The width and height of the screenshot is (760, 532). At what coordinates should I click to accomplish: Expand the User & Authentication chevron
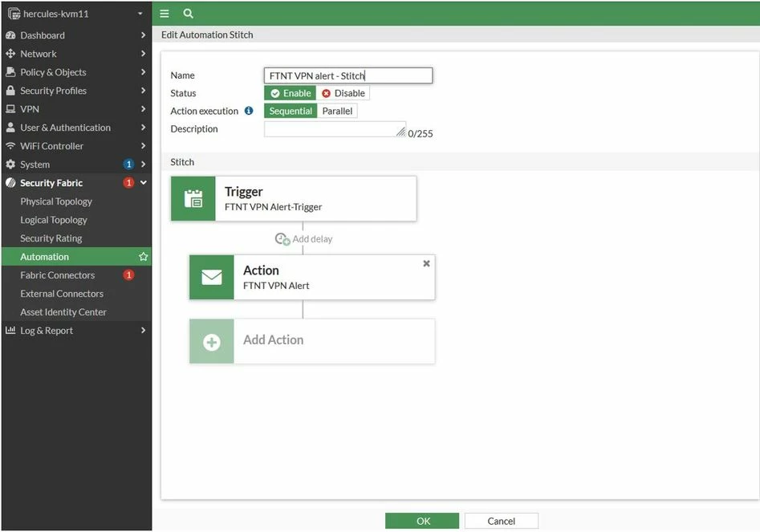(x=143, y=127)
